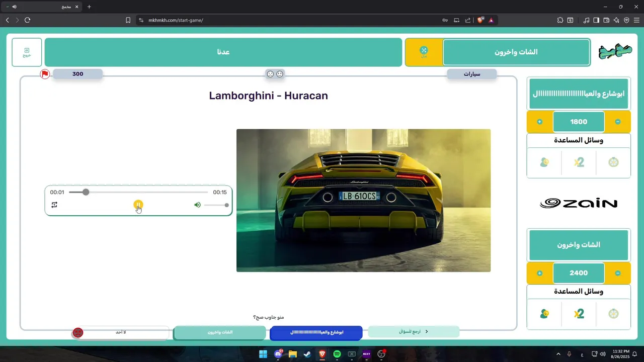
Task: Click the 300 points label
Action: point(77,74)
